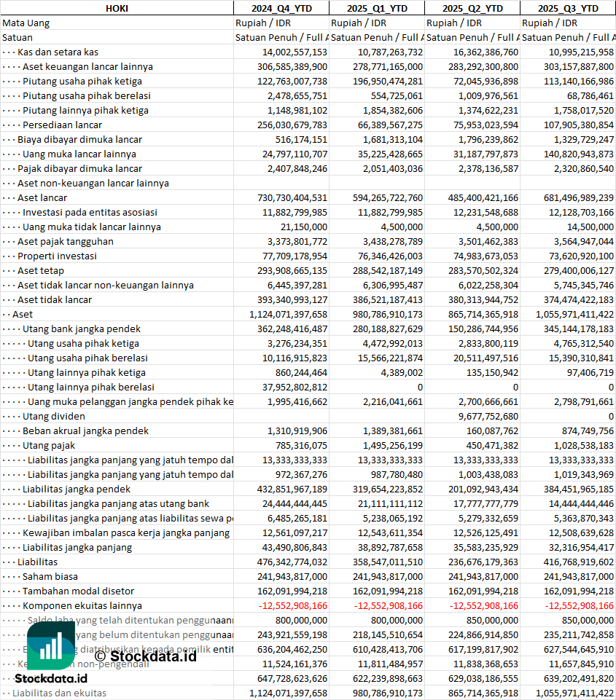Select the 2025_Q1_YTD column header

coord(377,8)
